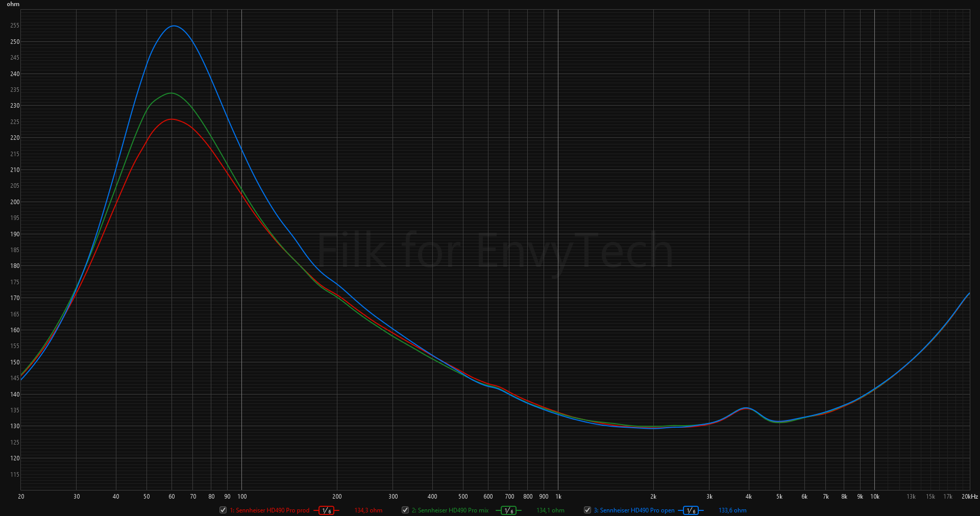Click the '134,3 ohm' readout value
The width and height of the screenshot is (980, 516).
pyautogui.click(x=369, y=510)
